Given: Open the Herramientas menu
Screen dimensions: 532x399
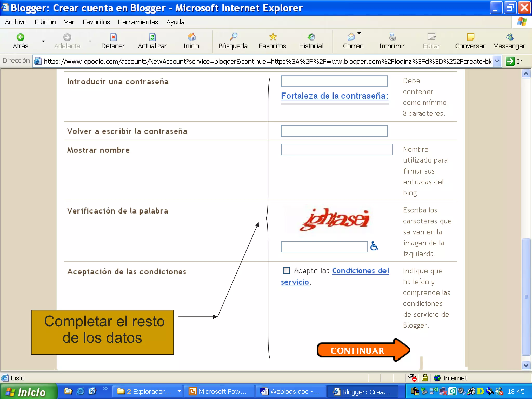Looking at the screenshot, I should (138, 22).
